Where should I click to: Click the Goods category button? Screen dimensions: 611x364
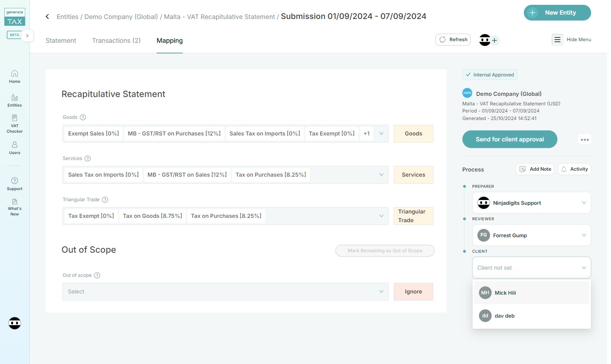[x=413, y=133]
